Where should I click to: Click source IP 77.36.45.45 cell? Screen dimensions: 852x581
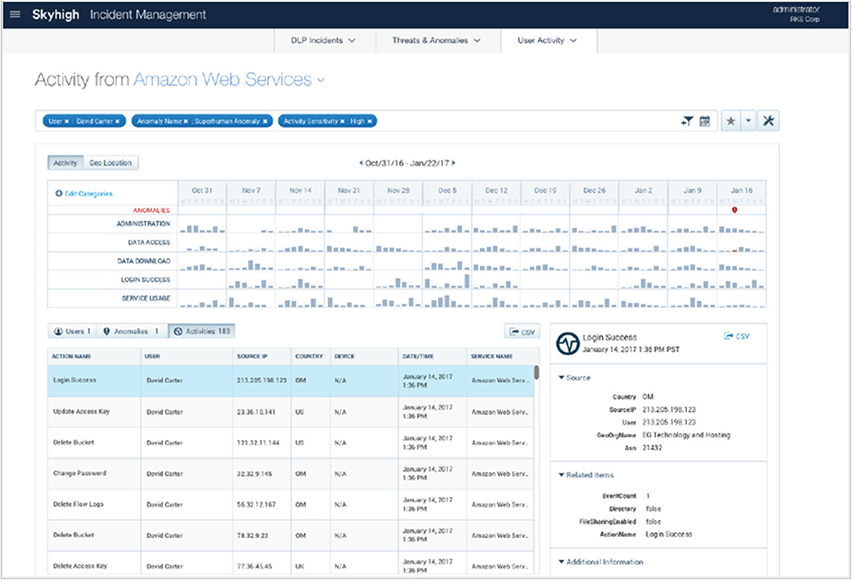(x=254, y=566)
